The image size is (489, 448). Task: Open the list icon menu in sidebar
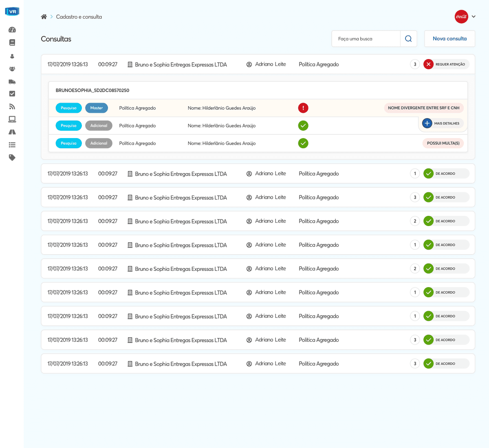[12, 145]
